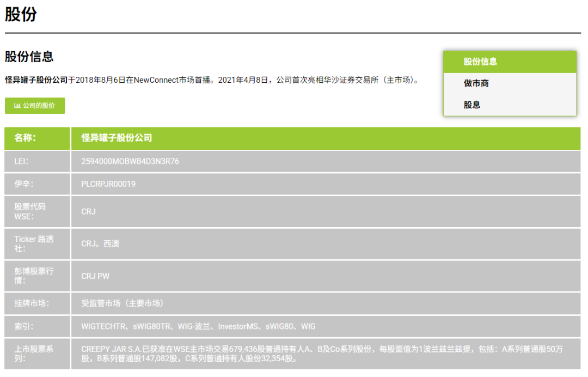Viewport: 588px width, 377px height.
Task: Click the 伊辛 ISIN row label
Action: tap(20, 184)
